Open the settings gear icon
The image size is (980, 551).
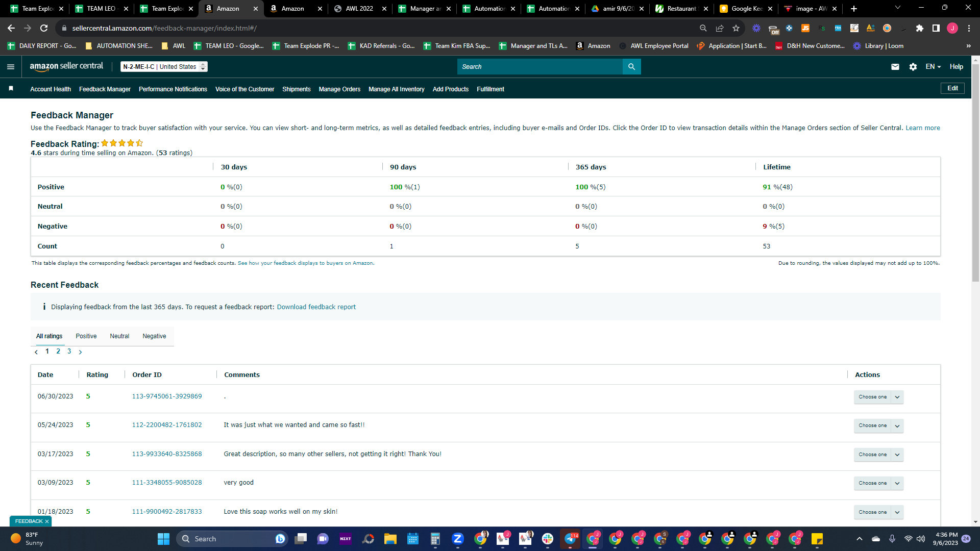[913, 67]
